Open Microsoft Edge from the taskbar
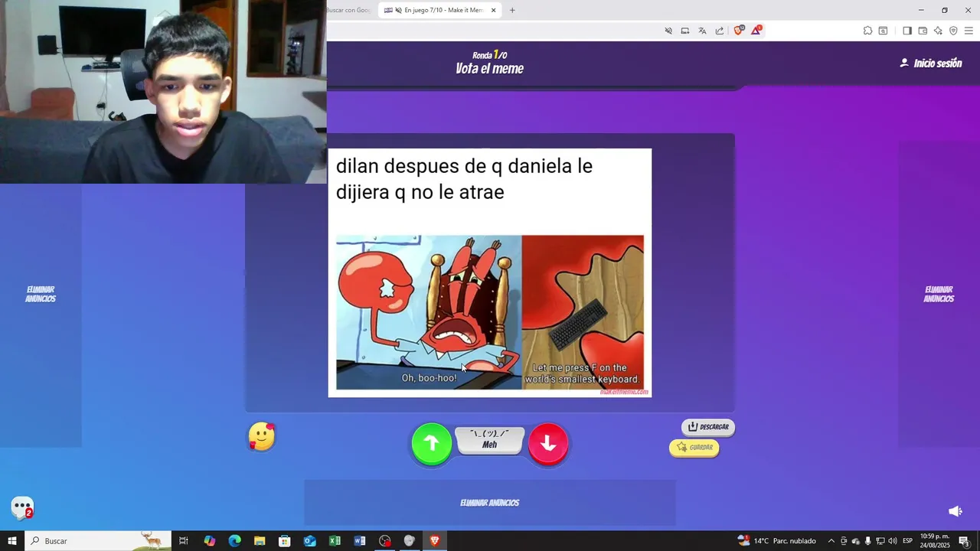 235,541
